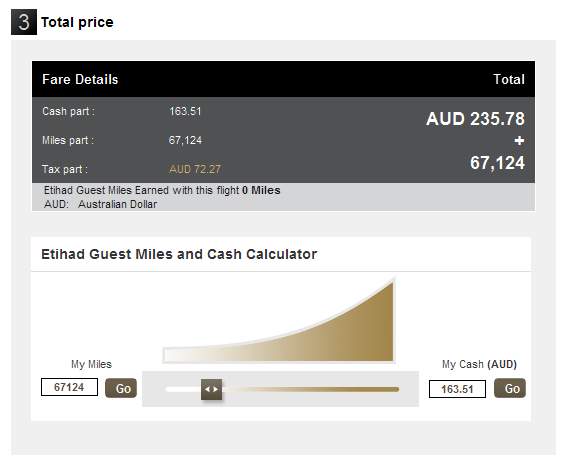Click the Go button beside My Cash
Viewport: 564px width, 466px height.
[510, 388]
